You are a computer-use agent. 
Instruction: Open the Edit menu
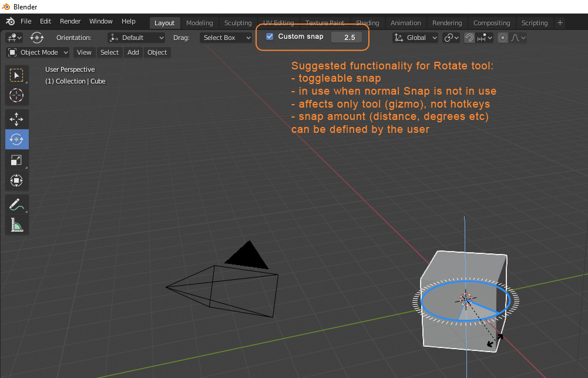(x=45, y=21)
